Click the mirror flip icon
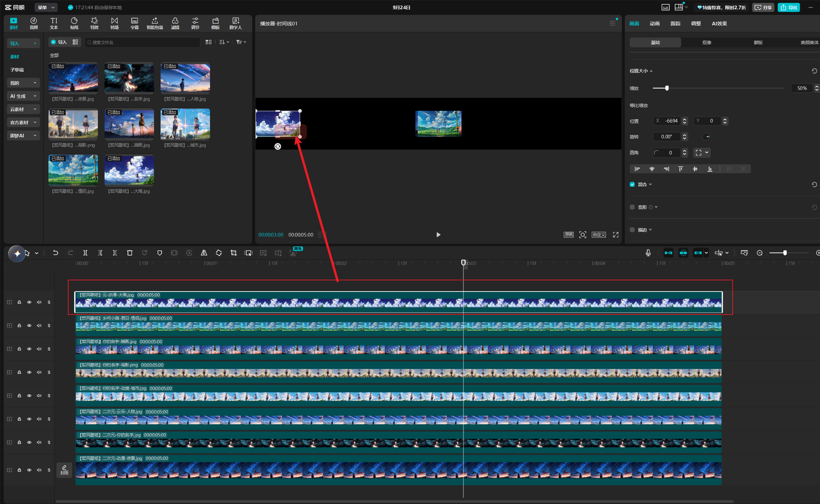Screen dimensions: 820x504 click(x=204, y=253)
